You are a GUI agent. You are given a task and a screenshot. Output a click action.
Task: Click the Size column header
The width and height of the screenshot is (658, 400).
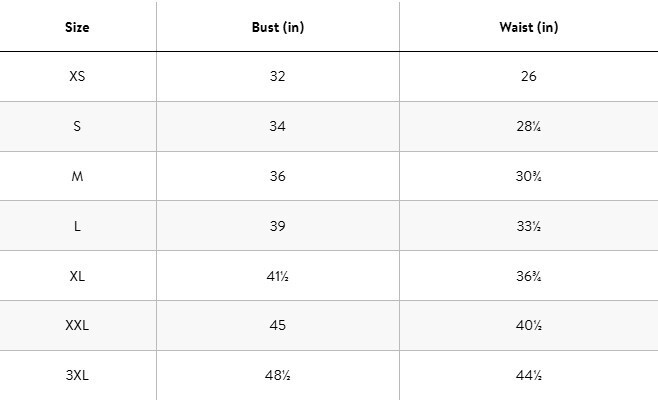(x=77, y=27)
